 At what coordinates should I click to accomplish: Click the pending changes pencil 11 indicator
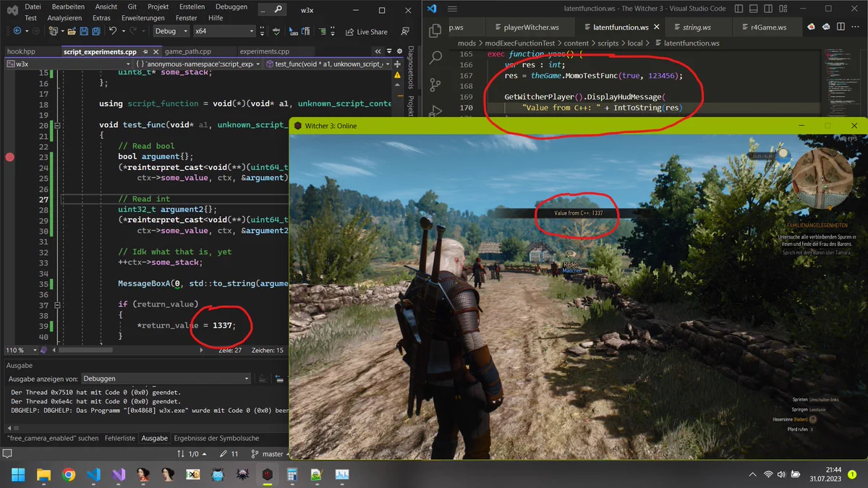[229, 454]
